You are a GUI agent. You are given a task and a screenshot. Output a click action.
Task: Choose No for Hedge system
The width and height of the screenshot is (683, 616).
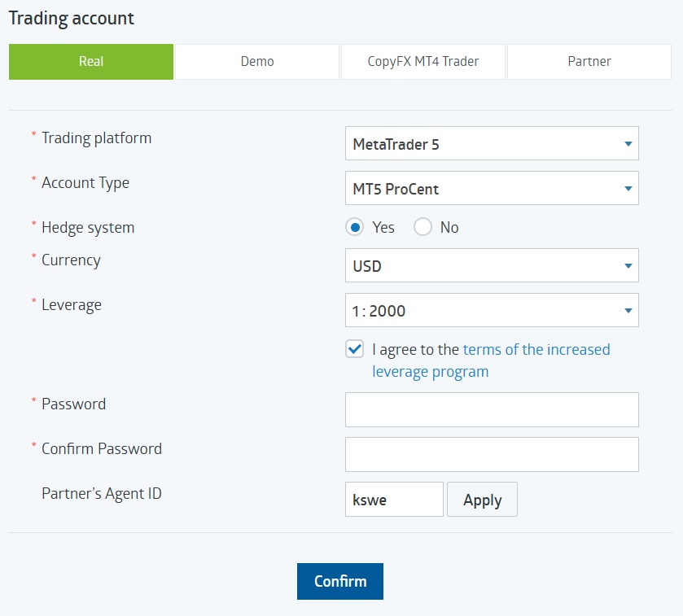click(x=422, y=228)
